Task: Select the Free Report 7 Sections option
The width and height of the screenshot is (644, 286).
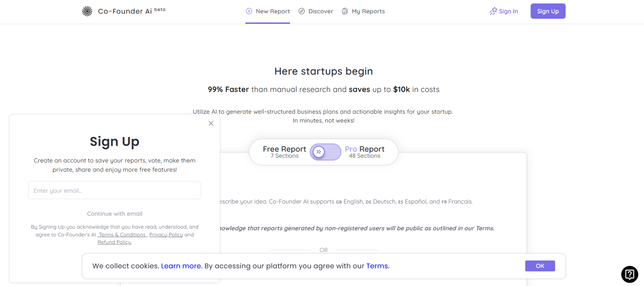Action: pyautogui.click(x=284, y=152)
